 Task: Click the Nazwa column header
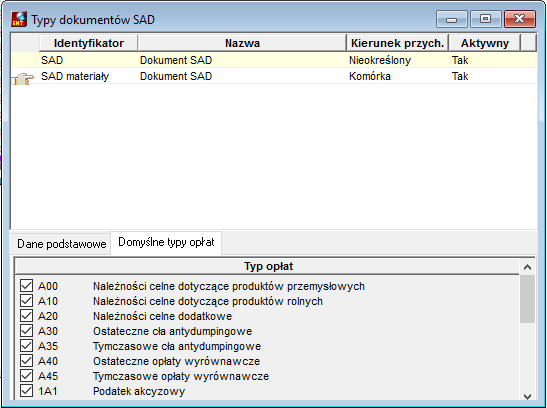click(242, 43)
